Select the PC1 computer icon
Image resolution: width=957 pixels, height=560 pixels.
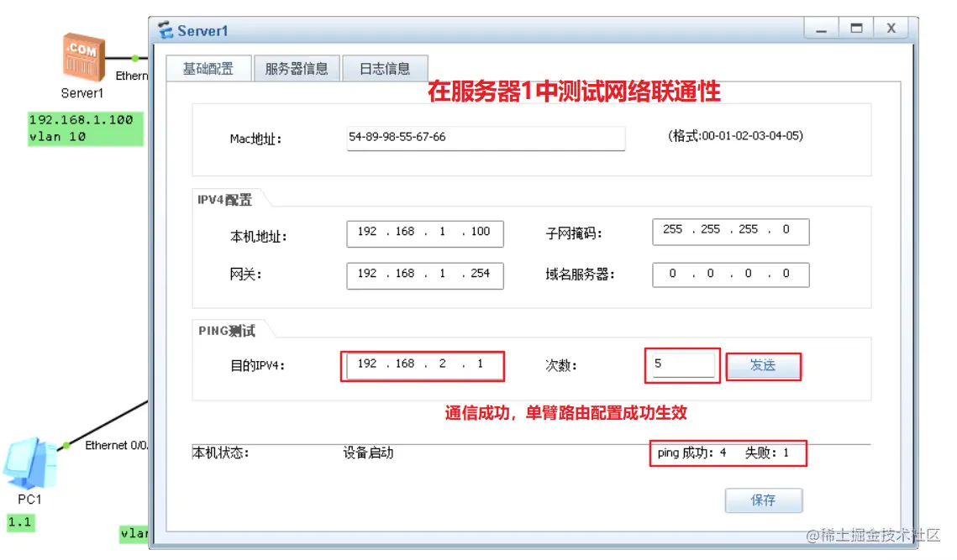(32, 463)
